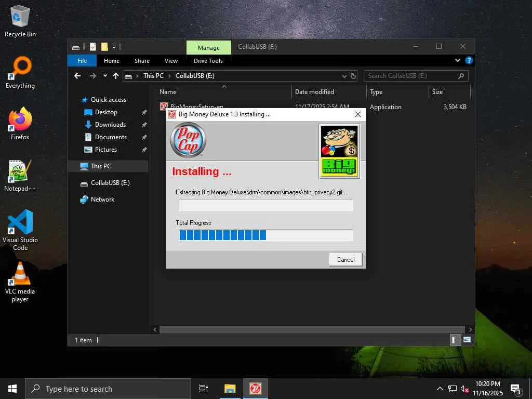Click the Properties quick access toolbar icon

93,47
